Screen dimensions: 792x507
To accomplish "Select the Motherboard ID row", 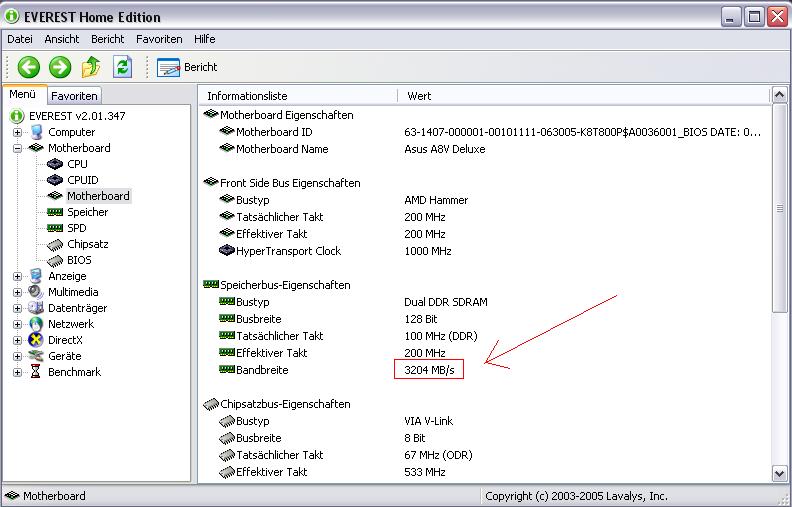I will [x=485, y=132].
